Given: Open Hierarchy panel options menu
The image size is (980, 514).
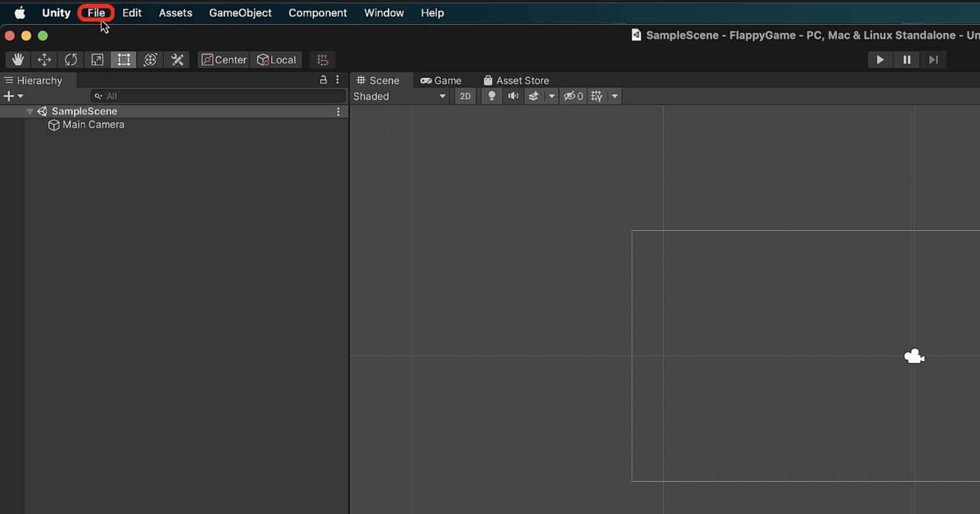Looking at the screenshot, I should (x=338, y=80).
